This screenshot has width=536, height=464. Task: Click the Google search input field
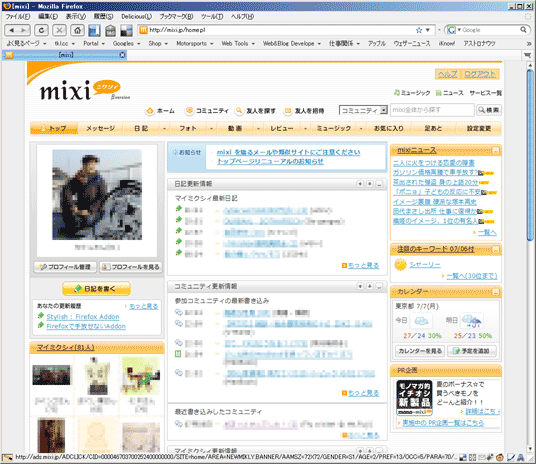(490, 30)
